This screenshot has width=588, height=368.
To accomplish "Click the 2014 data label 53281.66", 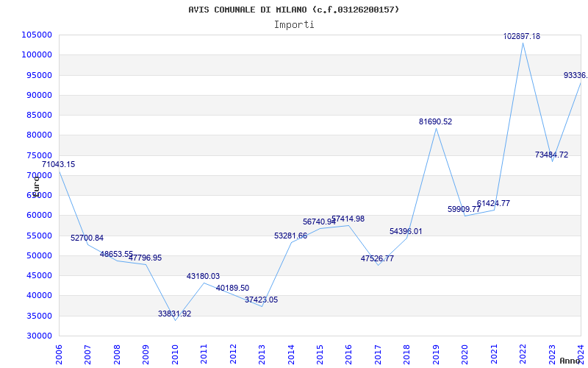I will click(290, 236).
